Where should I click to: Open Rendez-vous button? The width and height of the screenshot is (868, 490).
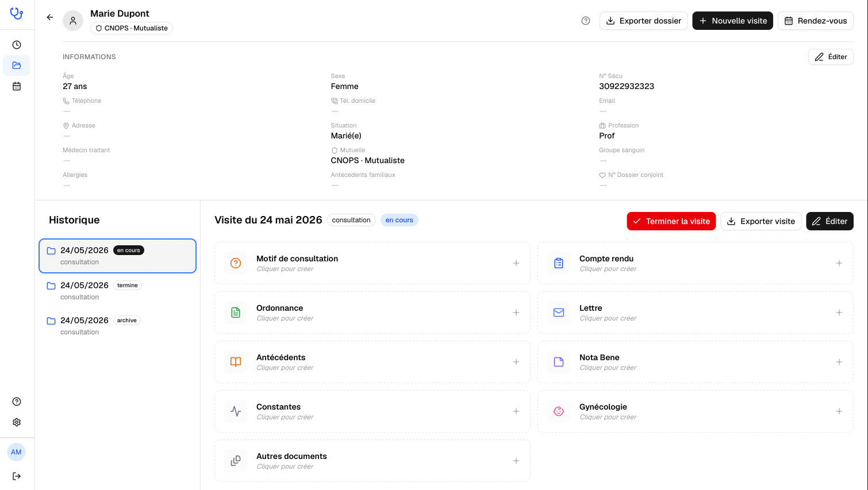(816, 21)
